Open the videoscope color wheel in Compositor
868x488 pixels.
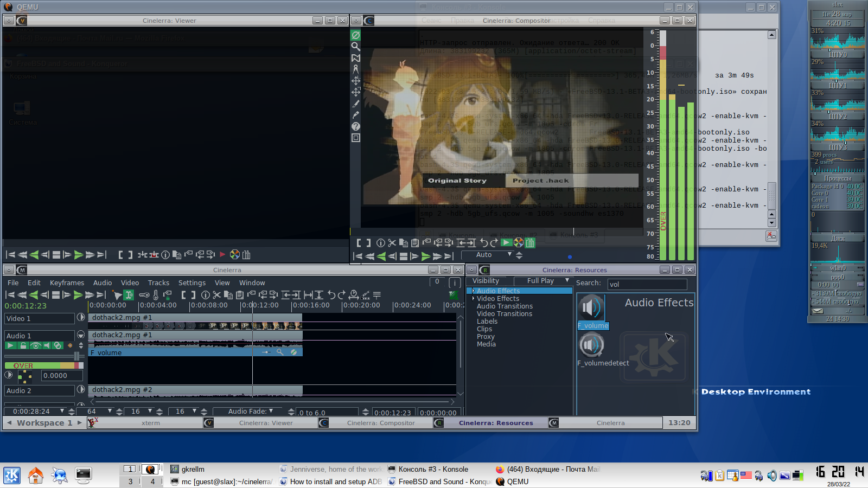click(x=519, y=243)
